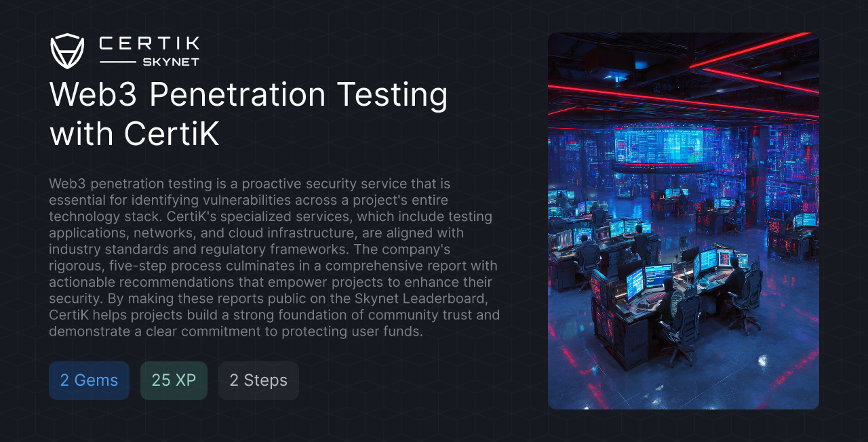Click the word Skynet in the heading area

[x=170, y=62]
